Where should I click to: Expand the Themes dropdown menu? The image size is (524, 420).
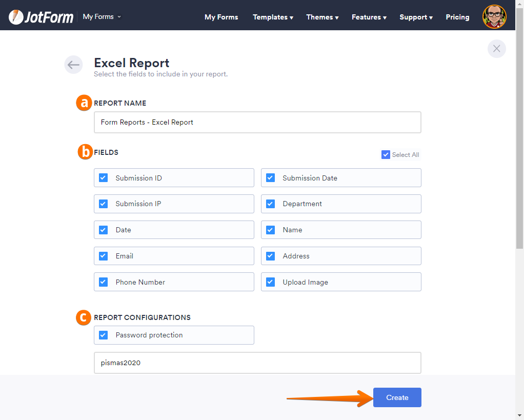tap(322, 17)
